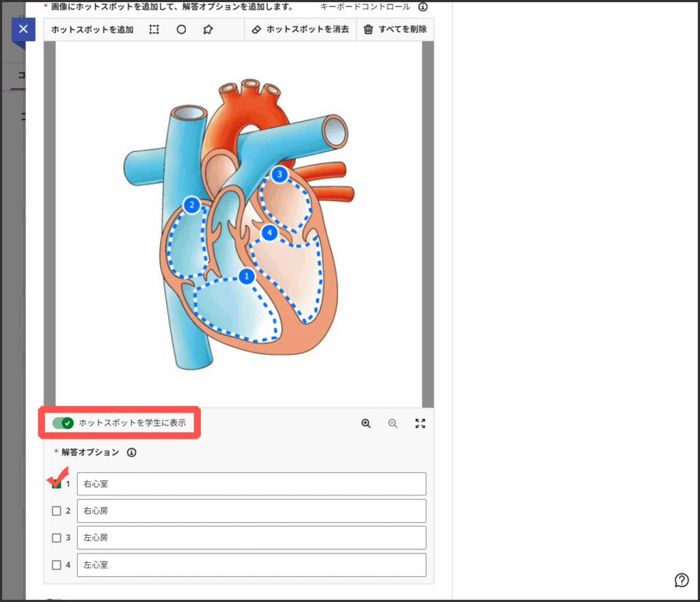Image resolution: width=700 pixels, height=602 pixels.
Task: Select hotspot marker 3 on heart image
Action: 279,175
